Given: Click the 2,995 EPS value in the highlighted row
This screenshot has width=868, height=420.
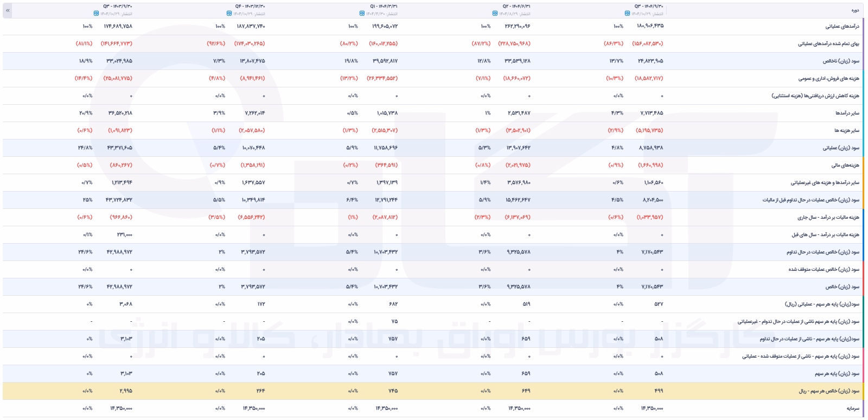Looking at the screenshot, I should [126, 391].
